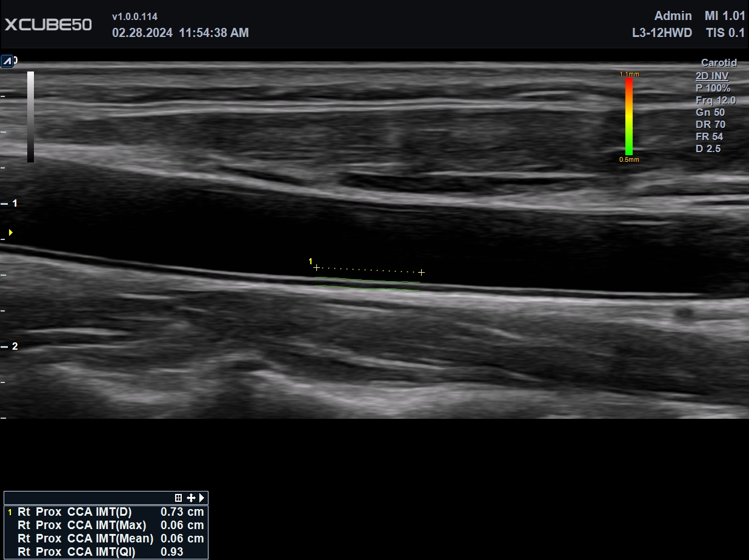Select the right caliper cross endpoint

coord(421,273)
